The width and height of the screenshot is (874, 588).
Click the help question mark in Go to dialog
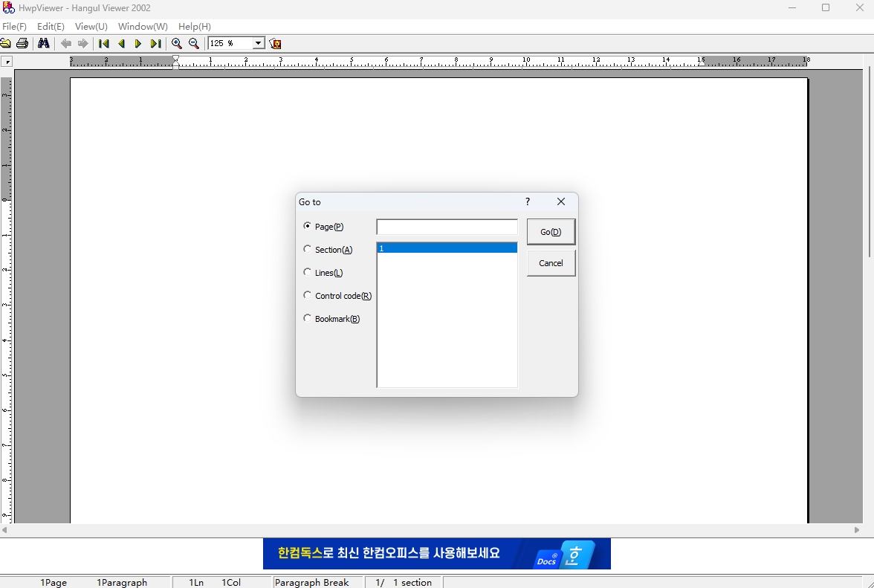(528, 201)
